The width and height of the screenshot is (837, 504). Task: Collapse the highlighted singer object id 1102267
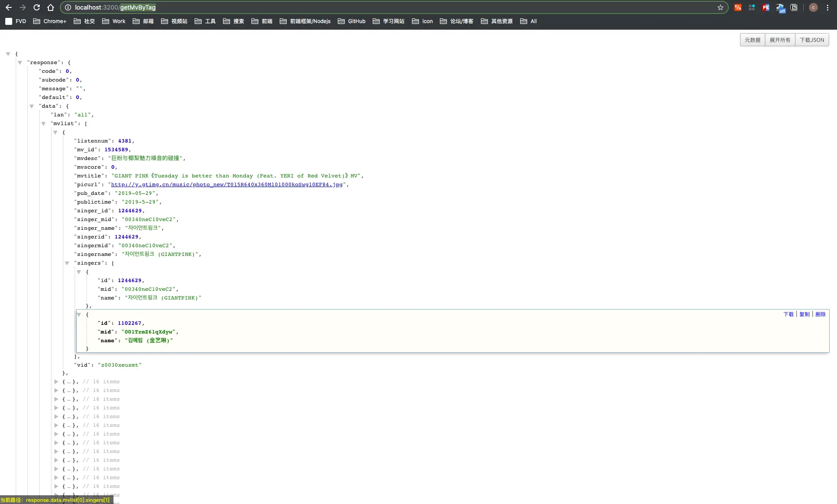coord(79,315)
